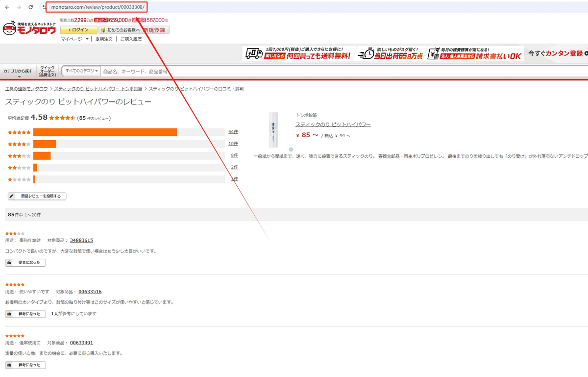Select the 3-star rating filter row
The height and width of the screenshot is (377, 588).
(122, 156)
